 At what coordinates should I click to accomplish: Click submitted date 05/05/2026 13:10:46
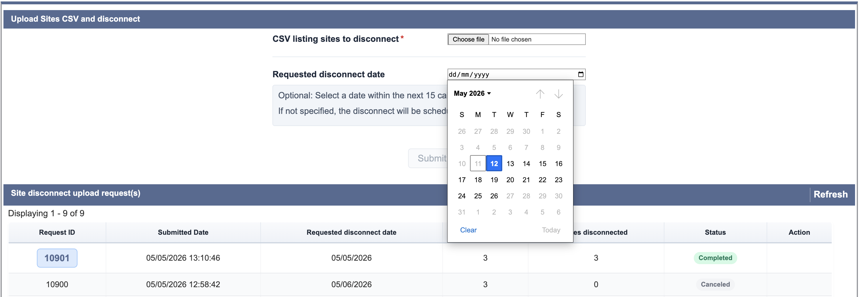pos(183,258)
